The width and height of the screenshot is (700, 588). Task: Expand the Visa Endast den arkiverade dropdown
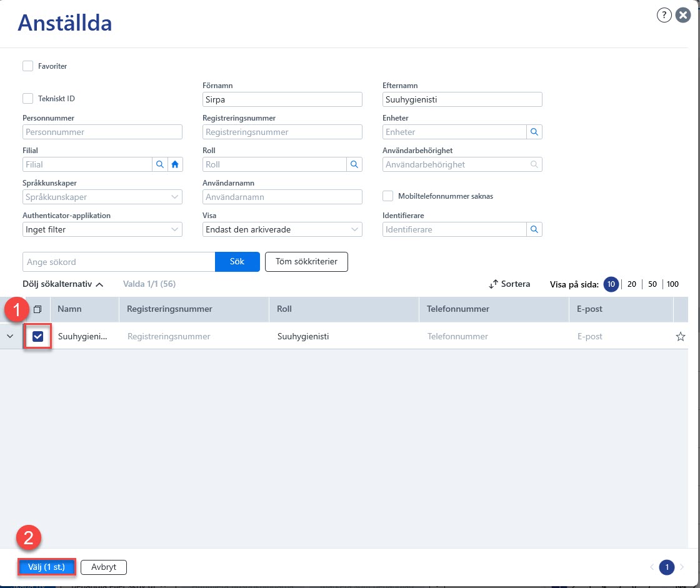[x=282, y=229]
